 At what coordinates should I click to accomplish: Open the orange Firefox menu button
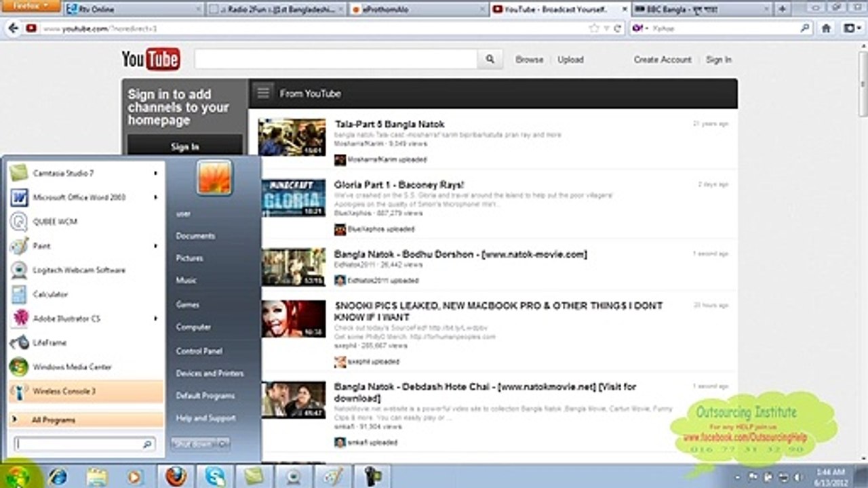pyautogui.click(x=32, y=6)
